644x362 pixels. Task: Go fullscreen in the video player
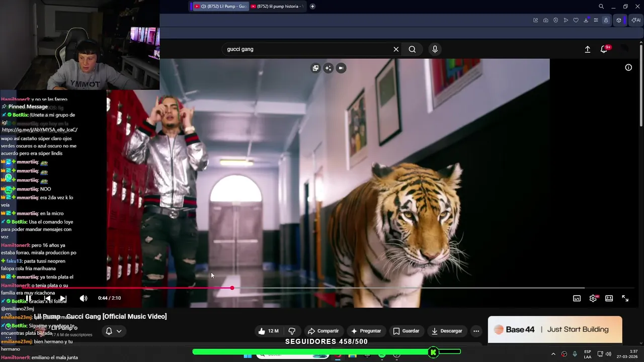click(625, 298)
